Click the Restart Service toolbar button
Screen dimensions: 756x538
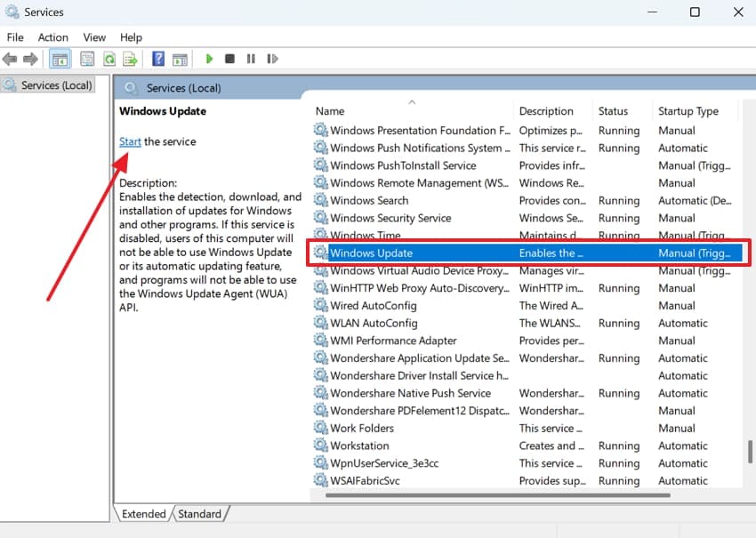(x=272, y=59)
